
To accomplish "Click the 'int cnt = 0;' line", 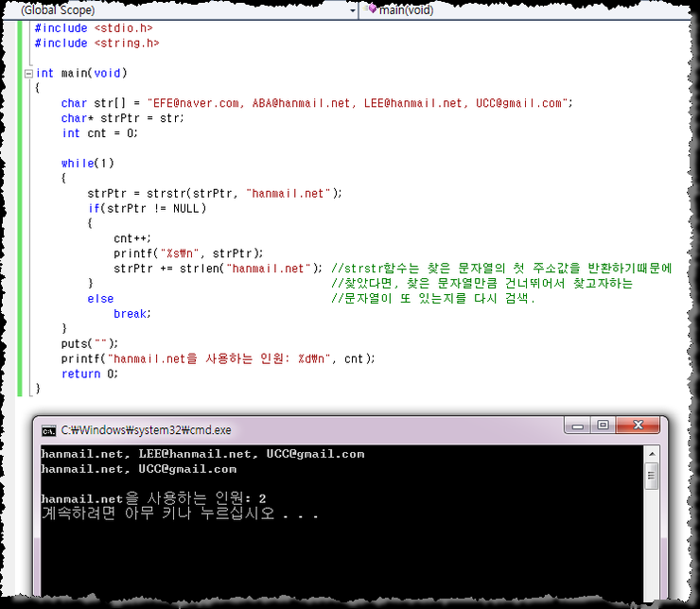I will [x=99, y=133].
